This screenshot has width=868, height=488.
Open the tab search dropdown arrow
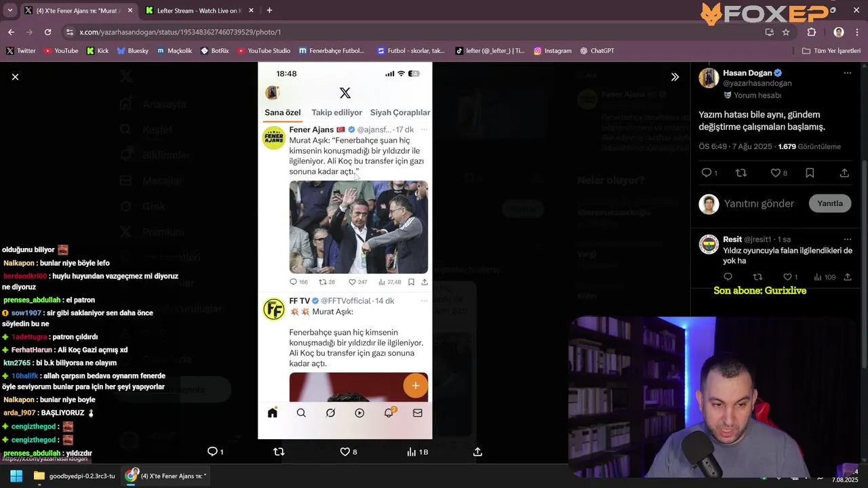coord(9,10)
